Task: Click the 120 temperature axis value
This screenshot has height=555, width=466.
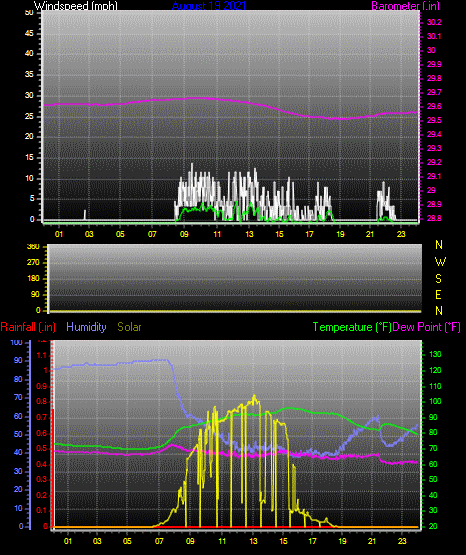Action: [x=435, y=371]
